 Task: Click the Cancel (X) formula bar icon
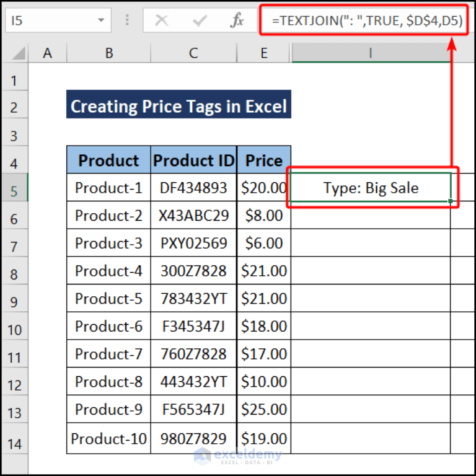click(162, 20)
